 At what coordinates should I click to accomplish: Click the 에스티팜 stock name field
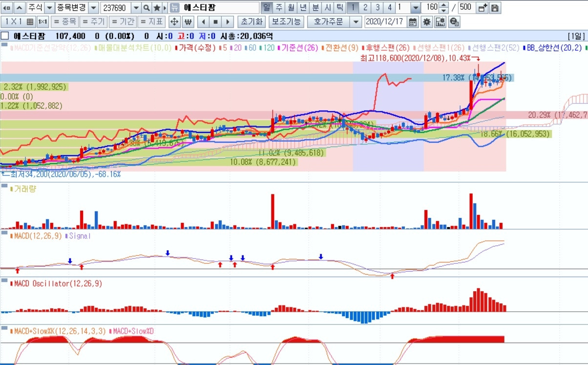220,8
